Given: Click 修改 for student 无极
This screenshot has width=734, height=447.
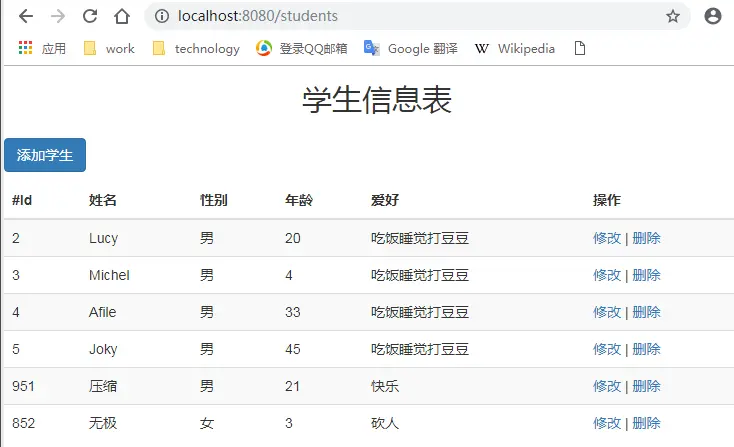Looking at the screenshot, I should coord(607,423).
